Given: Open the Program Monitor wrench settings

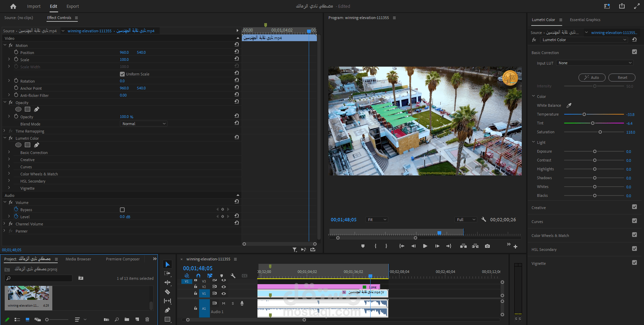Looking at the screenshot, I should point(484,220).
